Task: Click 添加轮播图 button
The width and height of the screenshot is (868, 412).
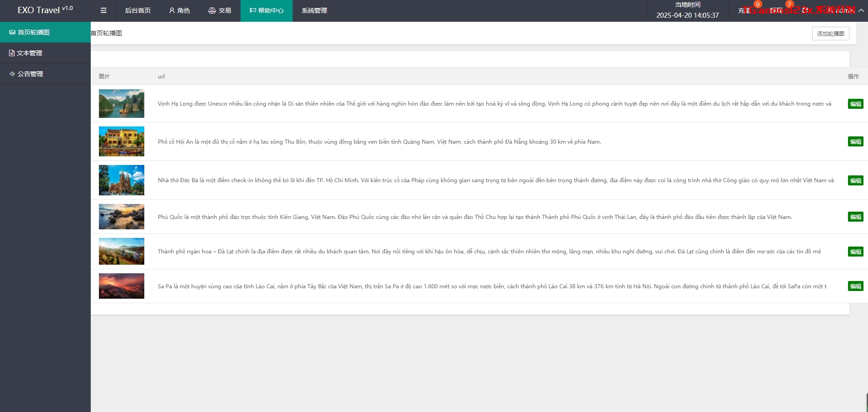Action: (x=830, y=34)
